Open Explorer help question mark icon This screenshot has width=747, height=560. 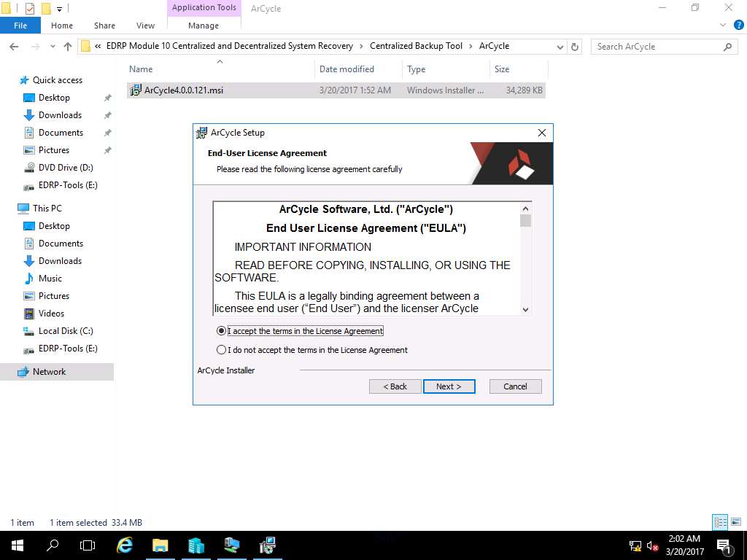tap(738, 26)
